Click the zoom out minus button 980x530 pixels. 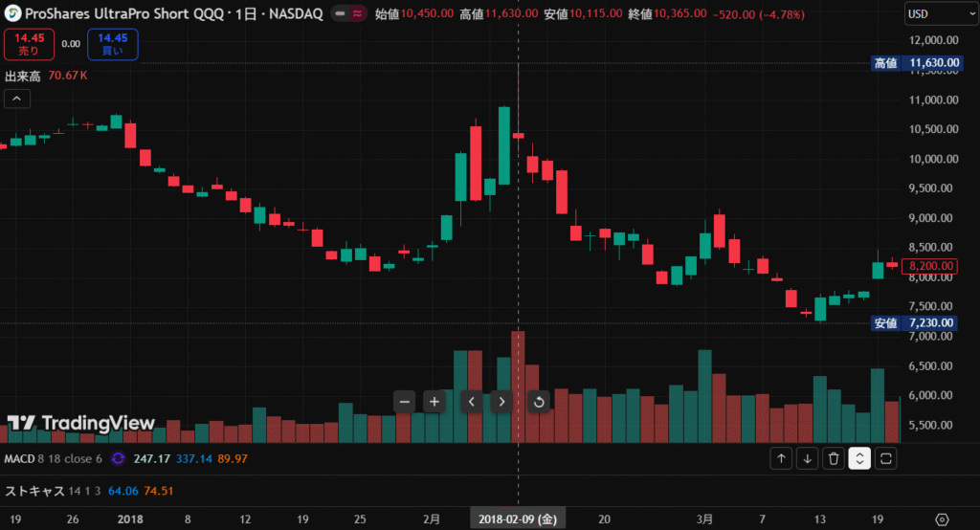point(405,402)
